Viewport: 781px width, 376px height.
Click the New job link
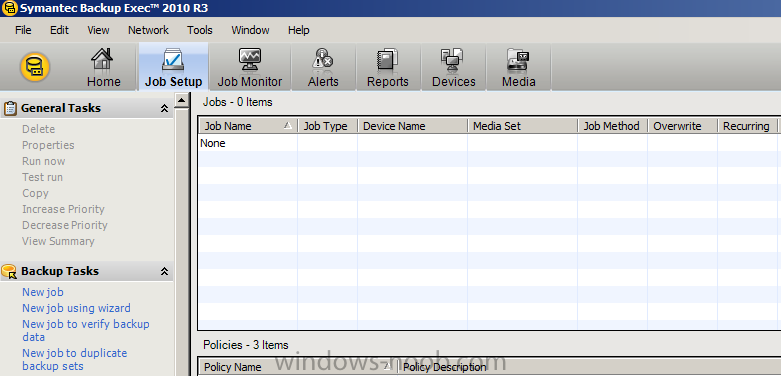pyautogui.click(x=43, y=292)
